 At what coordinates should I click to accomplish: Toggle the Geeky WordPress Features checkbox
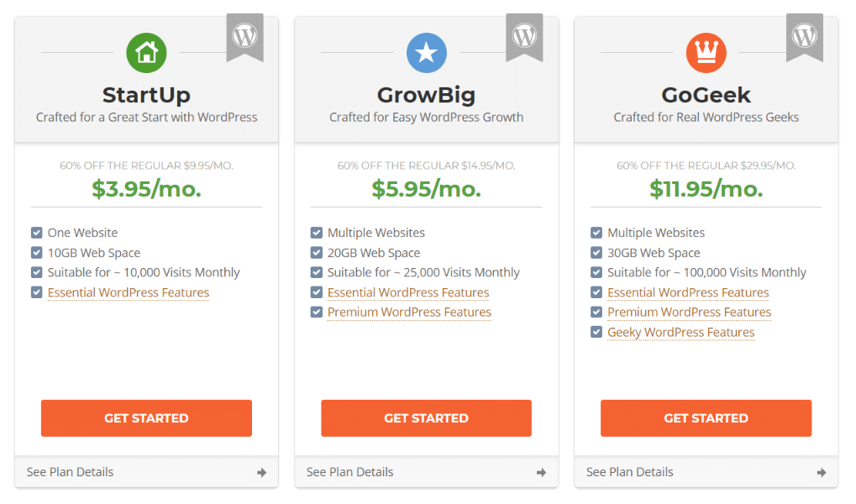[x=596, y=332]
